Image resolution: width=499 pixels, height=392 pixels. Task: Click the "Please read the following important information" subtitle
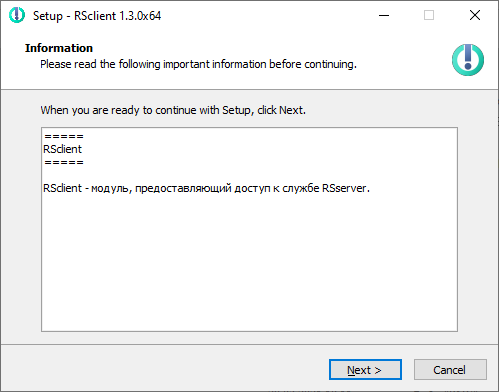(x=198, y=64)
